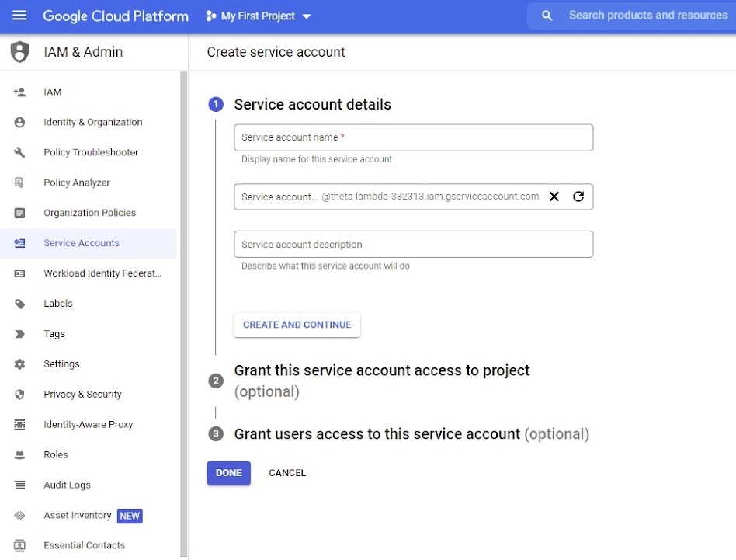
Task: Expand step 2 Grant access to project
Action: click(x=382, y=381)
